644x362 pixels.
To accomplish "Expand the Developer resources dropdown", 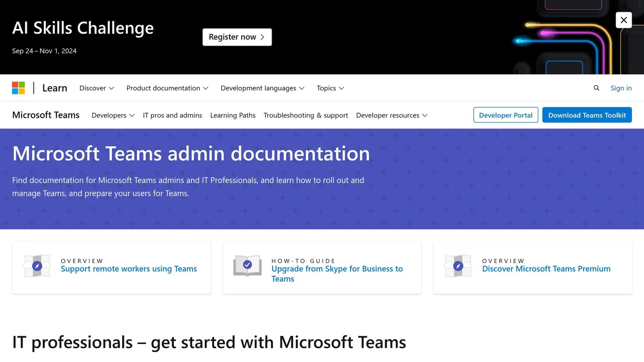I will click(392, 115).
